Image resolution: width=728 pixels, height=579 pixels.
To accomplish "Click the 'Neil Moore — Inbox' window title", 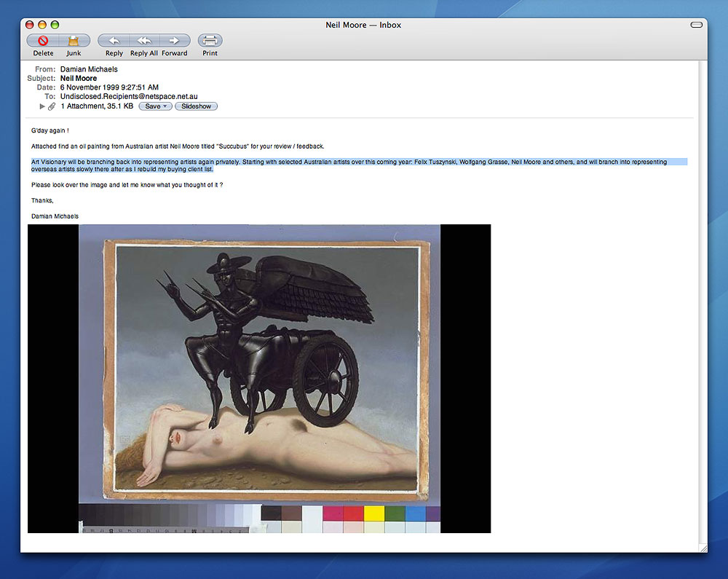I will pyautogui.click(x=363, y=25).
